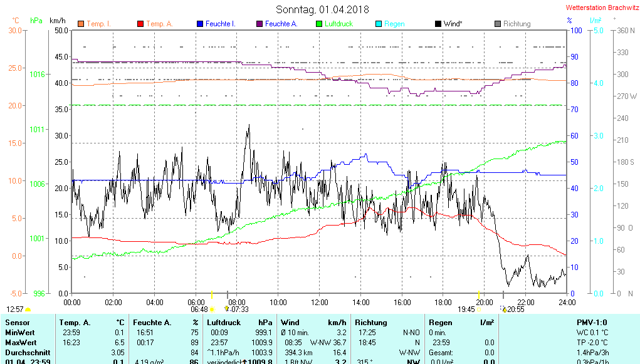Click the sunset icon next to 19:45
640x364 pixels.
tap(479, 309)
